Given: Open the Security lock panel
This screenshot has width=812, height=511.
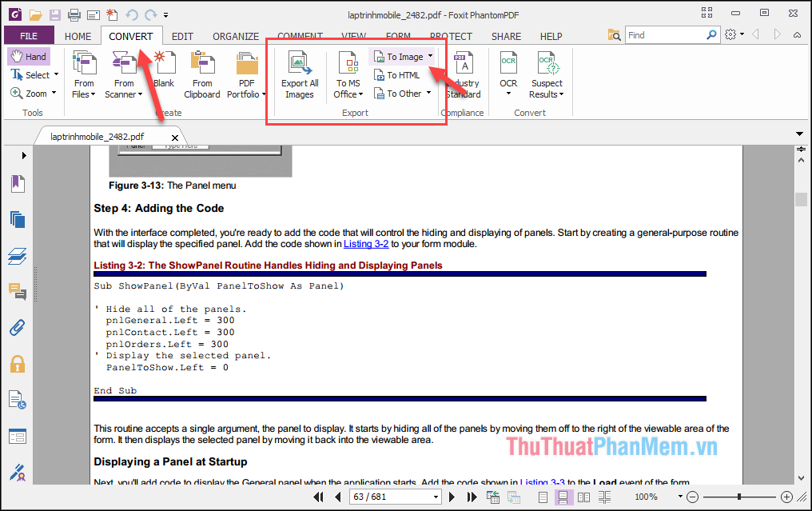Looking at the screenshot, I should coord(18,364).
